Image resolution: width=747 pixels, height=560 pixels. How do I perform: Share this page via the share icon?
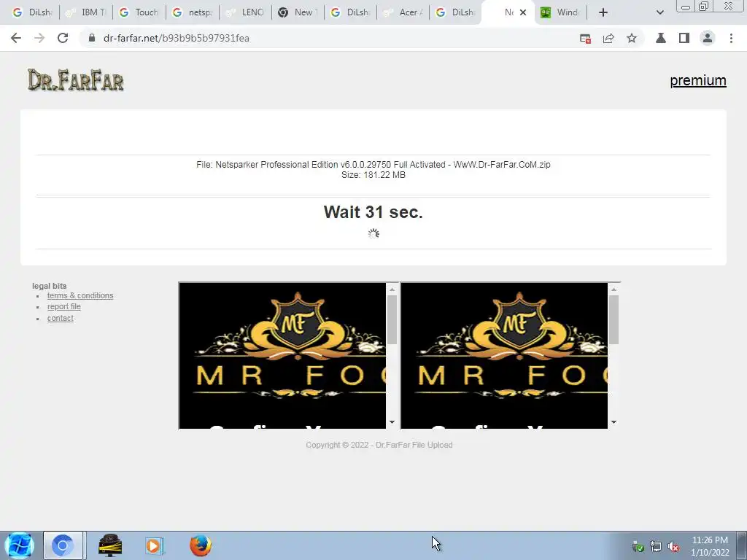pos(608,39)
